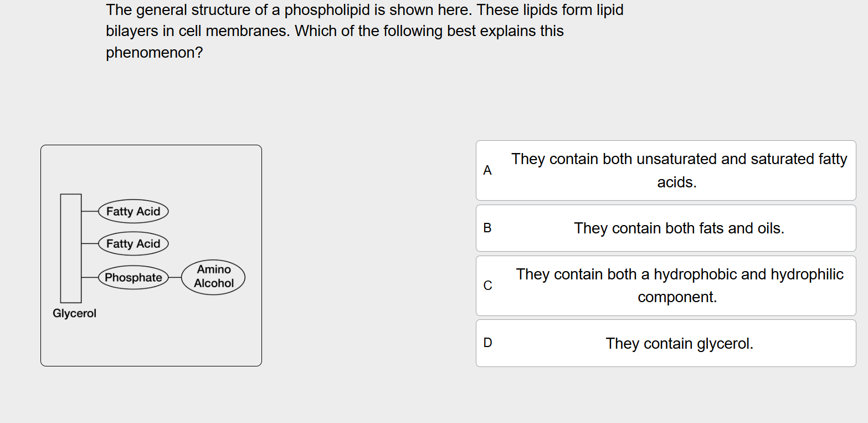868x423 pixels.
Task: Select the Phosphate oval in the diagram
Action: click(x=133, y=278)
